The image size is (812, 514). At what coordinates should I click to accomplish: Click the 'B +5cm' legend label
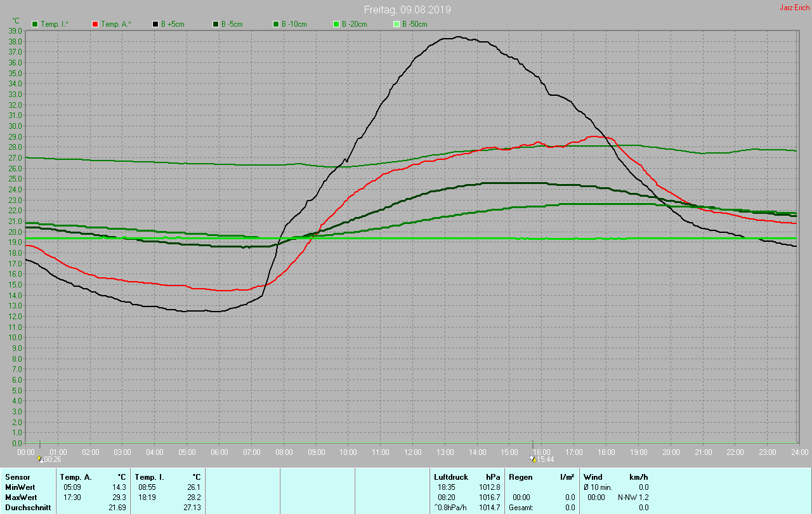tap(173, 24)
